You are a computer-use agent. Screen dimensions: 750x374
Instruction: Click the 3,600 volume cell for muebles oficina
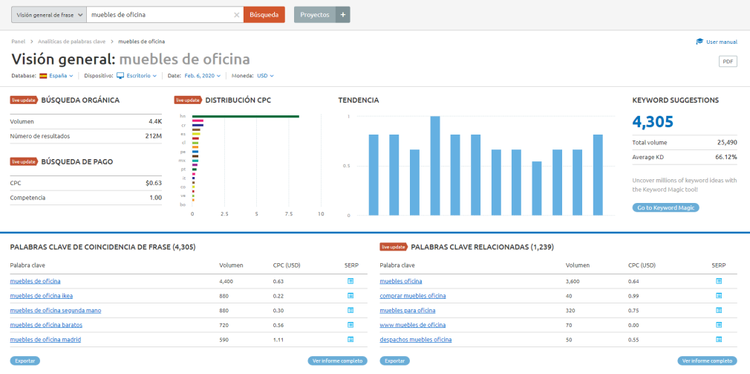573,282
